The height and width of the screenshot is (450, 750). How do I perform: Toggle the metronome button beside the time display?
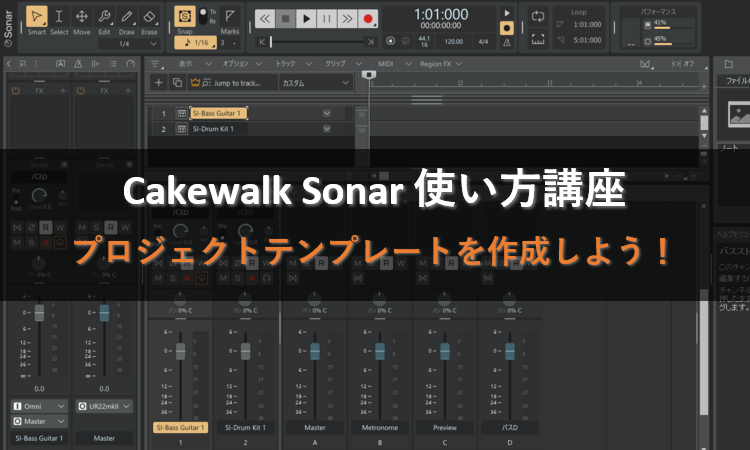(x=507, y=41)
